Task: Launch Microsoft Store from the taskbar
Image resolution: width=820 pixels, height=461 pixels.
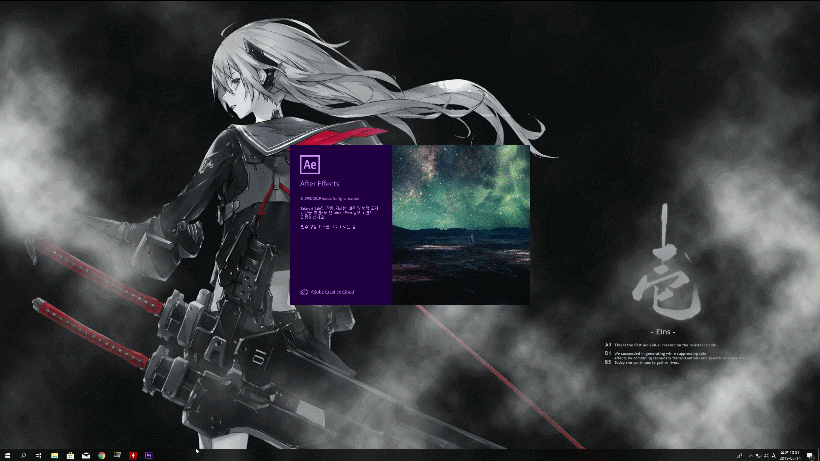Action: [x=70, y=455]
